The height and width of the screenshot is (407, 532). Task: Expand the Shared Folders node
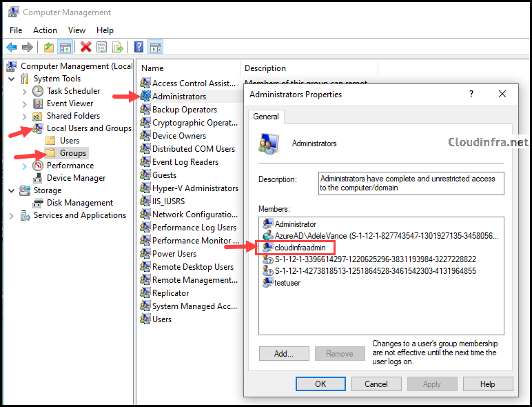pos(24,117)
